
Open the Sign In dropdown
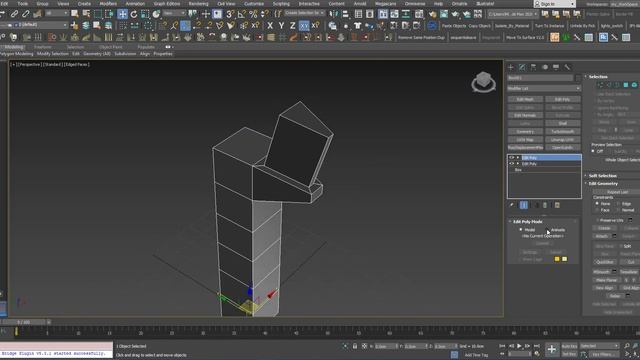[554, 4]
